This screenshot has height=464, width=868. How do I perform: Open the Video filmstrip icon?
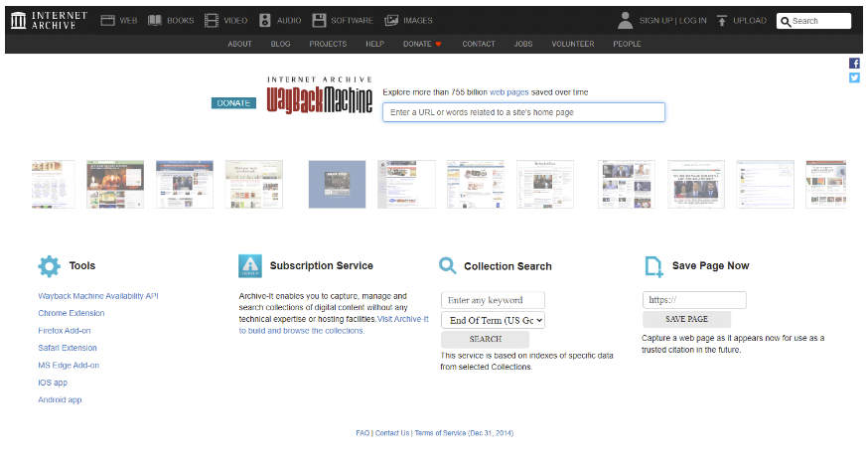[x=212, y=20]
